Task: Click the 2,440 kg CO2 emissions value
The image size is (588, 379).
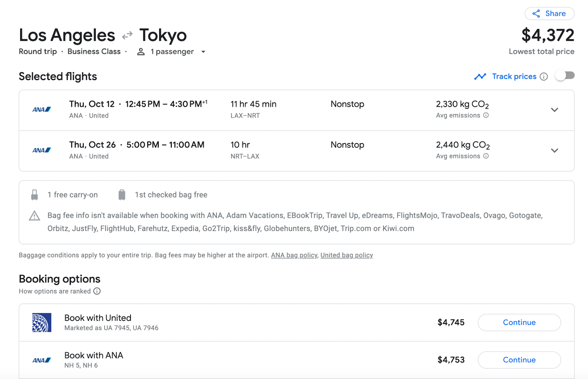Action: click(463, 146)
